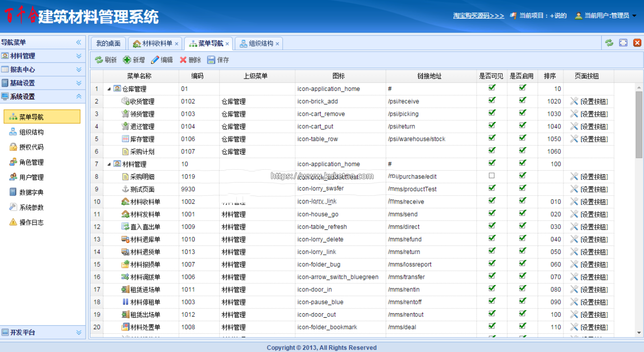Close the 材料收料单 tab
Screen dimensions: 644x352
pos(177,44)
